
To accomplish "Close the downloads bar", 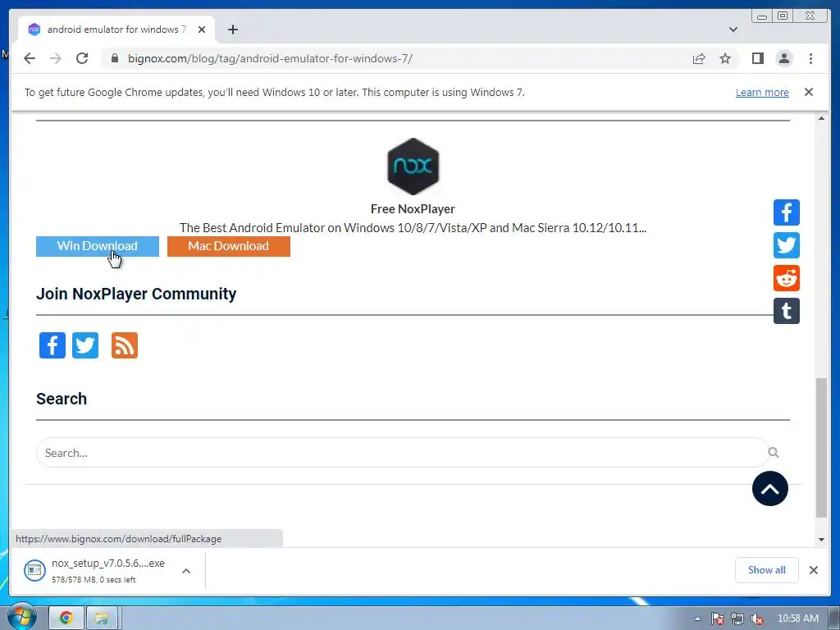I will 813,570.
